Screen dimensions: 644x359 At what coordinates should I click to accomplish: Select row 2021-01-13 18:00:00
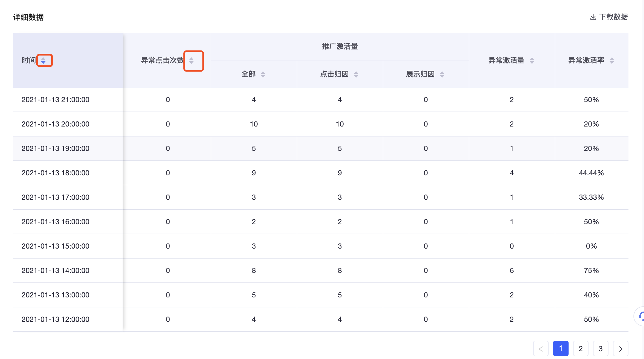point(321,173)
